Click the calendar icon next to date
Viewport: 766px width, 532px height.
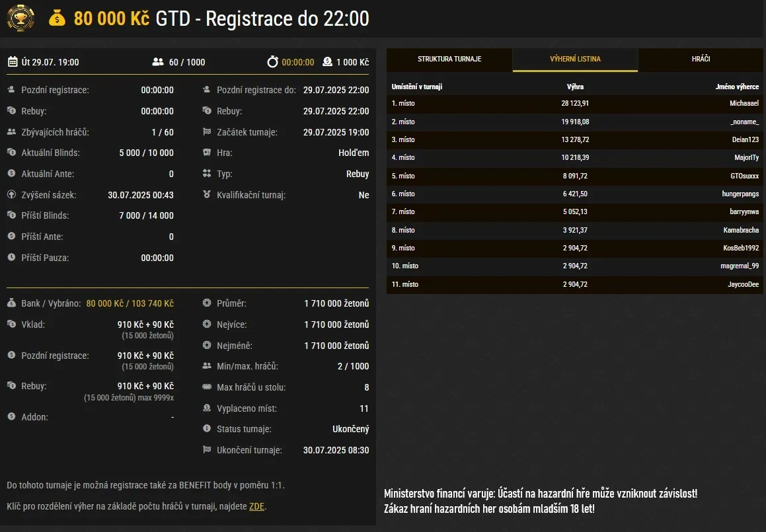click(x=13, y=62)
